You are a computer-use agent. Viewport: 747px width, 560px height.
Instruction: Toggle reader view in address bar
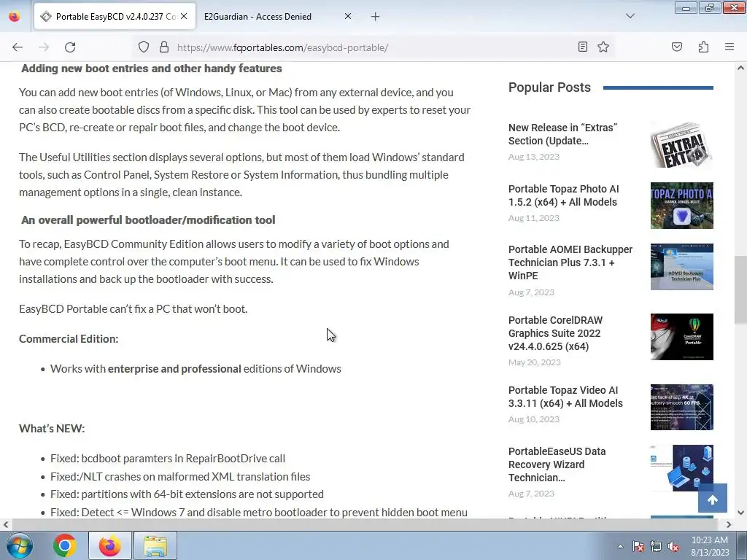coord(582,47)
